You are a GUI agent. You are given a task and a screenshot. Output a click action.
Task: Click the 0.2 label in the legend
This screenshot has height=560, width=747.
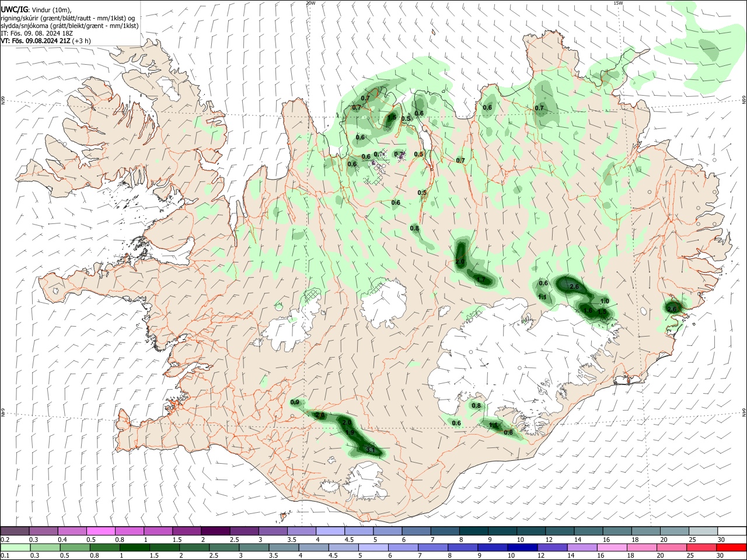pos(5,540)
